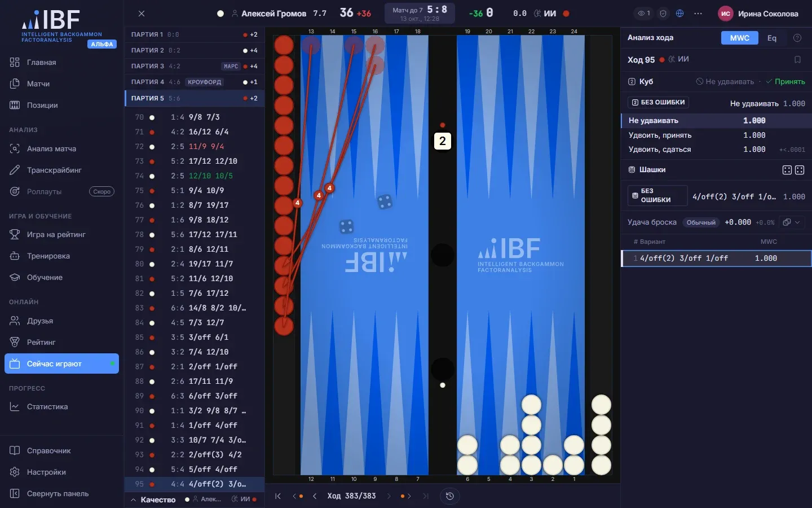The width and height of the screenshot is (812, 508).
Task: Select ПАРТИЯ 1 in the games list
Action: coord(194,34)
